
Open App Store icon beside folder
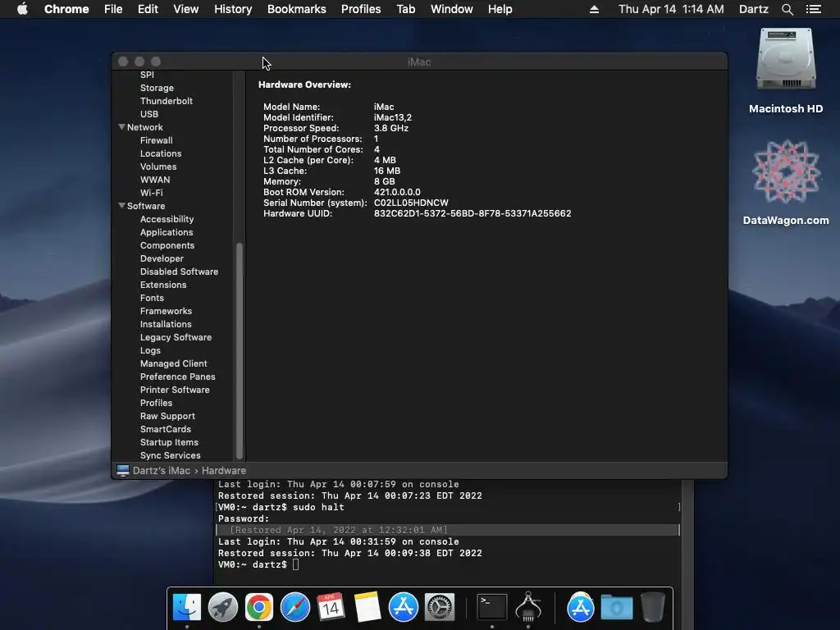coord(581,607)
